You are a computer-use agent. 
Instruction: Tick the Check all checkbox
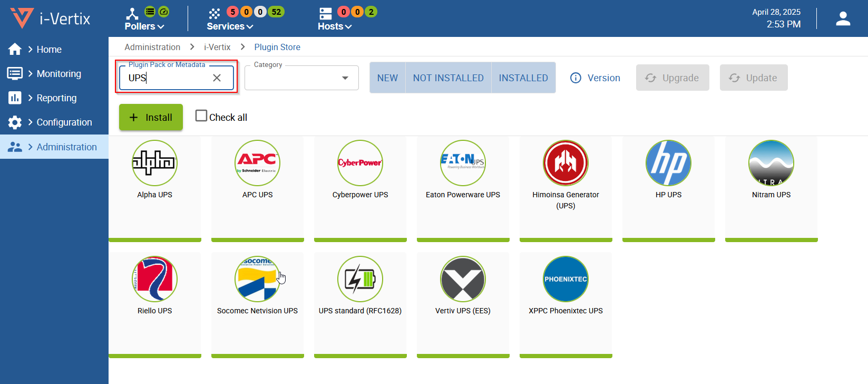201,116
